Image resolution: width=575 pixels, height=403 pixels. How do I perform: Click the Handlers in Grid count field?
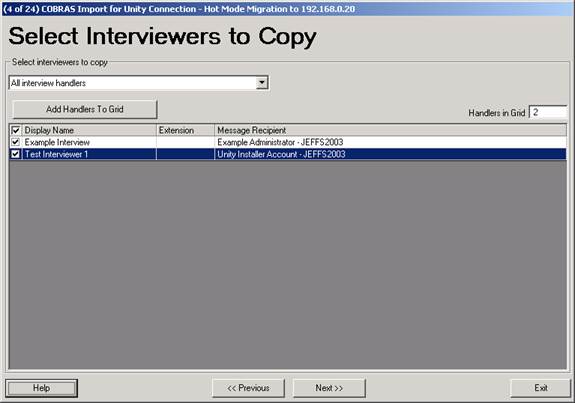[548, 113]
